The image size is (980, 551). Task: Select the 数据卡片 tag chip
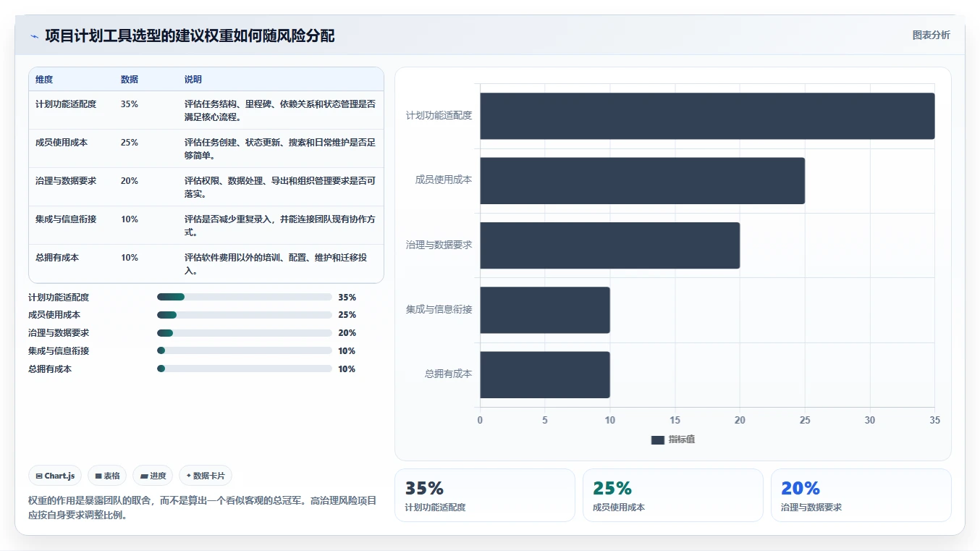pyautogui.click(x=206, y=476)
